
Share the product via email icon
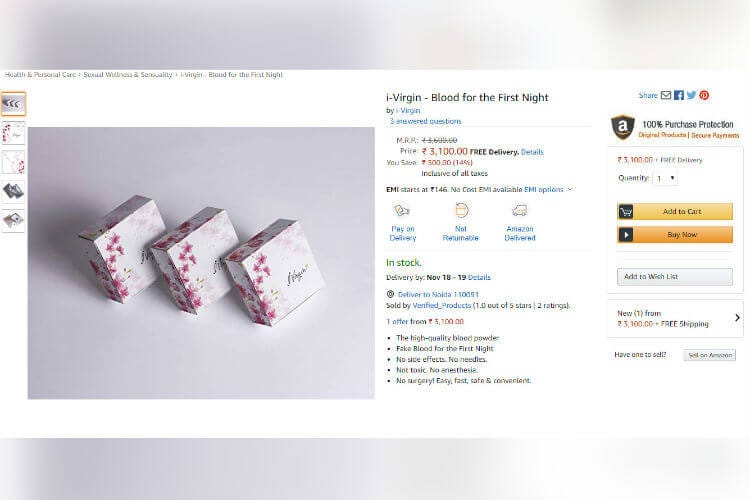coord(666,95)
